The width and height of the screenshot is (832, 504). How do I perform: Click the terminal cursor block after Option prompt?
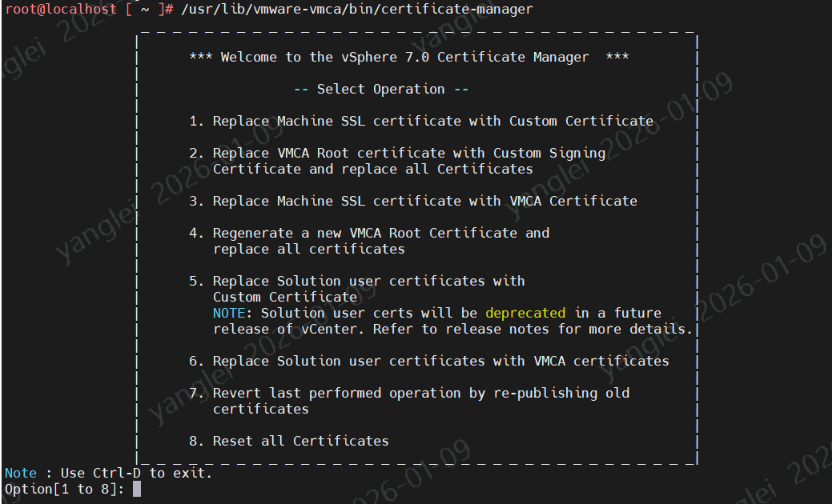[x=137, y=489]
